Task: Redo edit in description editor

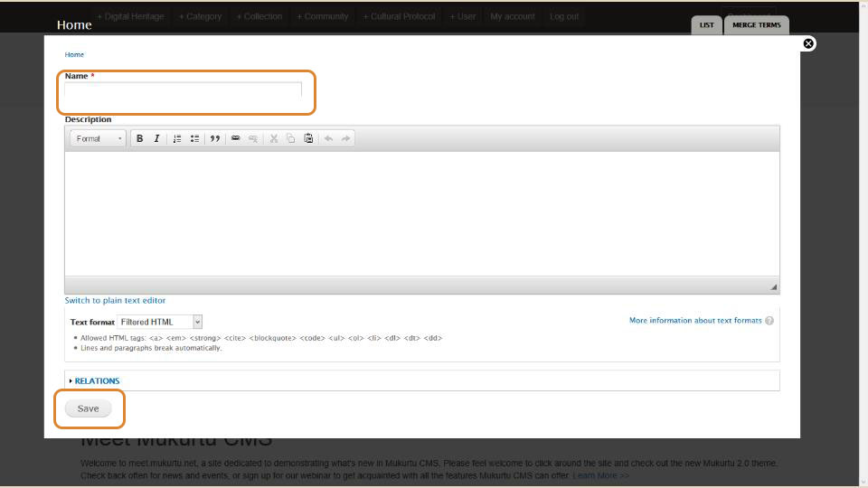Action: [345, 138]
